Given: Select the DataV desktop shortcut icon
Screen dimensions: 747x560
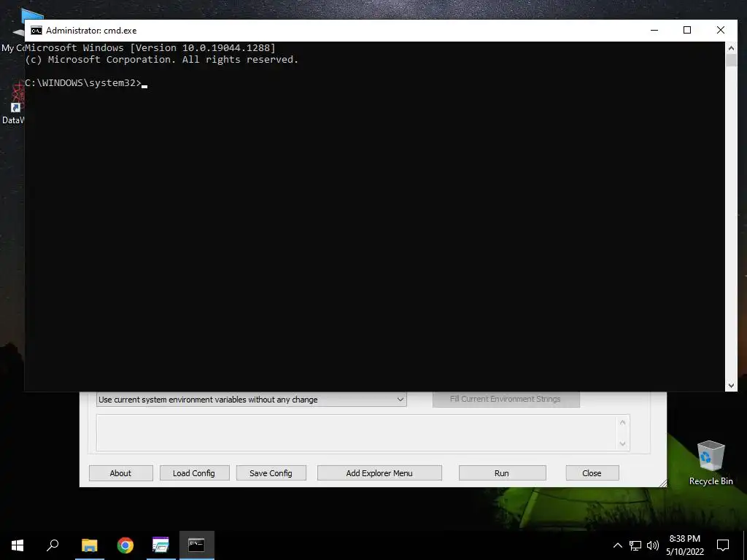Looking at the screenshot, I should (x=12, y=104).
